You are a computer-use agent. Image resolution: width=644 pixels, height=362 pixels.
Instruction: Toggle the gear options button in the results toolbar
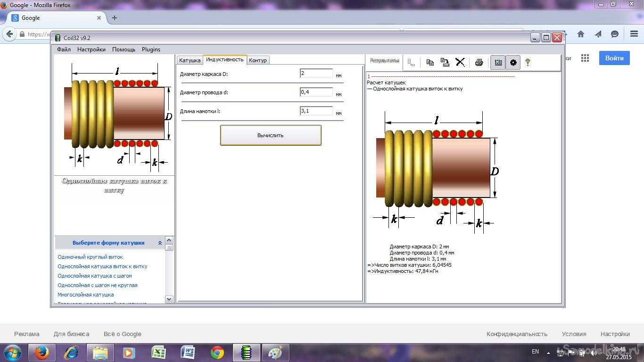click(x=513, y=62)
